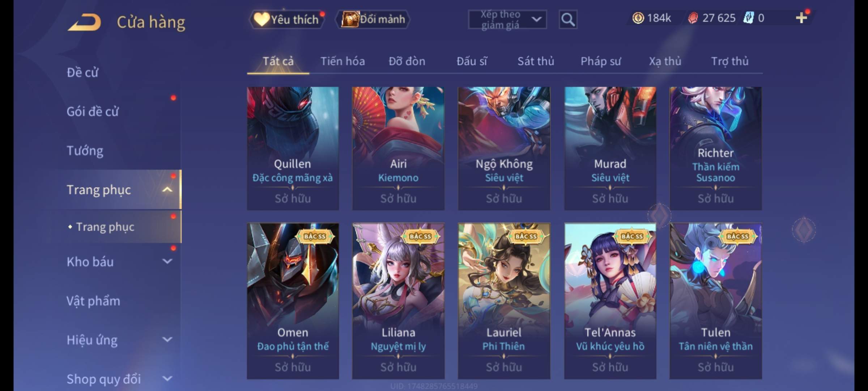868x391 pixels.
Task: Tap the plus icon to add currency
Action: click(801, 18)
